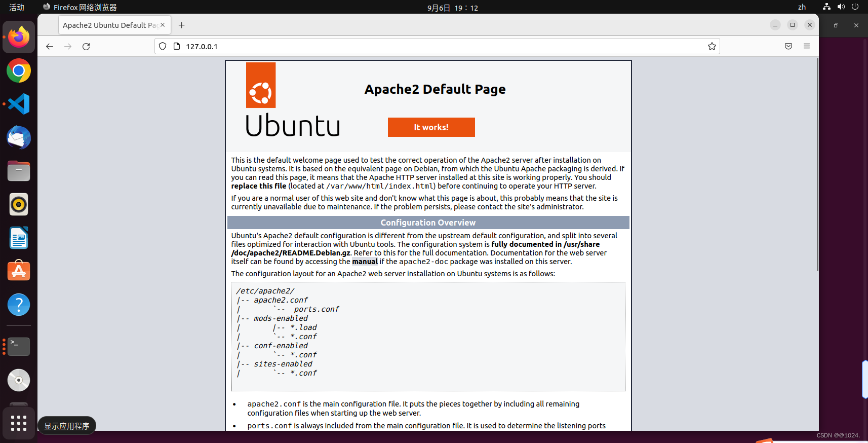Screen dimensions: 868x443
Task: Launch Google Chrome from the dock
Action: click(x=19, y=70)
